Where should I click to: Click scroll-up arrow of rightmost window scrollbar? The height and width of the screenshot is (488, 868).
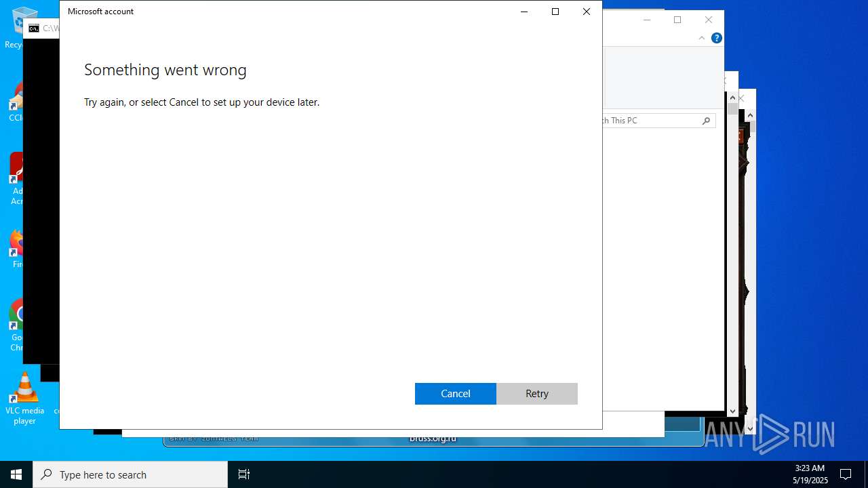click(750, 116)
